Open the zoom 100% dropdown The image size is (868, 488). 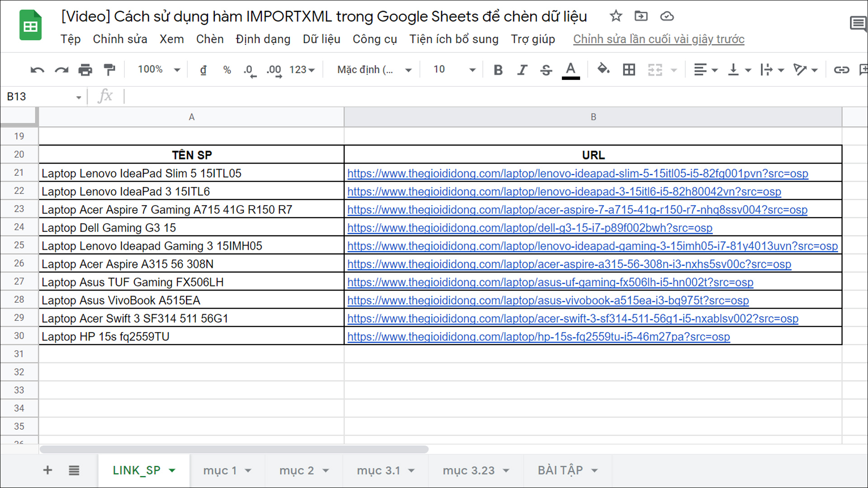[x=159, y=70]
